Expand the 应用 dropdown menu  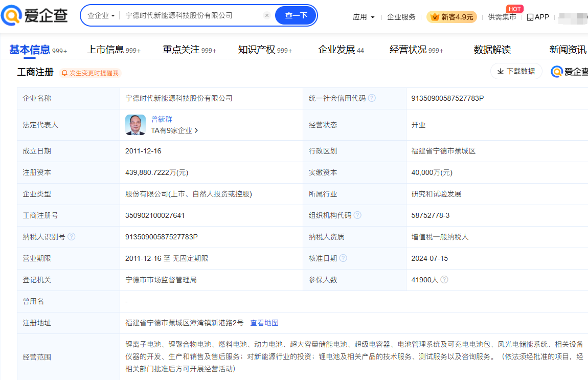click(x=364, y=17)
